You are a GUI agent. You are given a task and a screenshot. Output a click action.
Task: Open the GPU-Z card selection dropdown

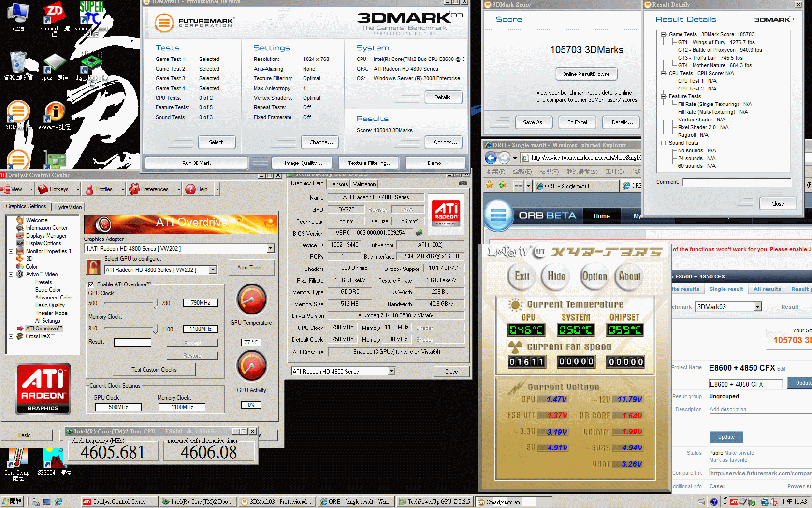391,372
